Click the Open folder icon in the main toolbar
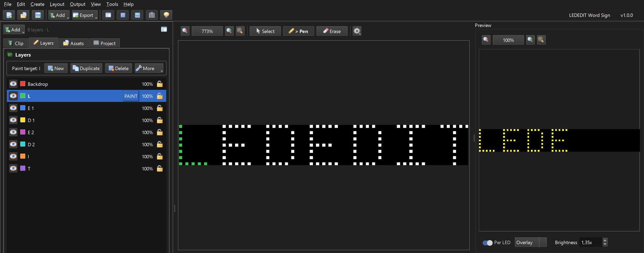 (23, 15)
